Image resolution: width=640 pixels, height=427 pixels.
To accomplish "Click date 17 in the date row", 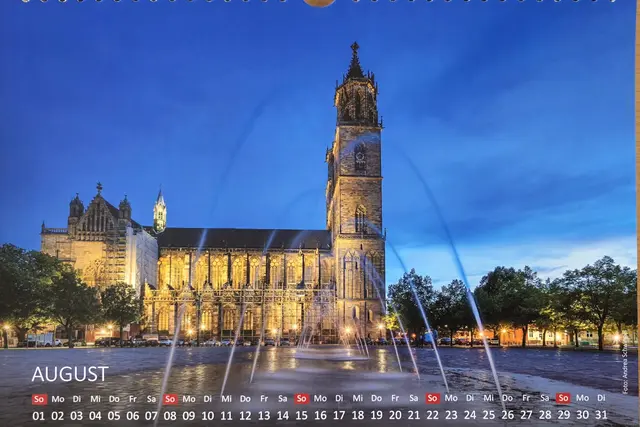I will coord(339,415).
